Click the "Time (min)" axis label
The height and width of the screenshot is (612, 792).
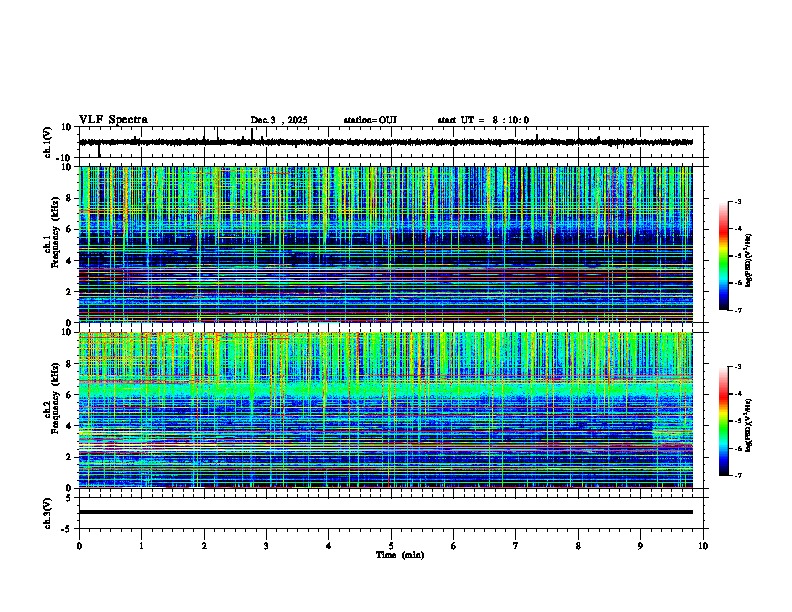click(400, 555)
